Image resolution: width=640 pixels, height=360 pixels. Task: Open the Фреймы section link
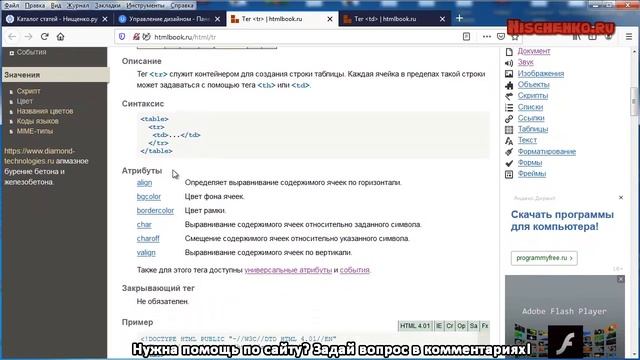click(x=532, y=173)
